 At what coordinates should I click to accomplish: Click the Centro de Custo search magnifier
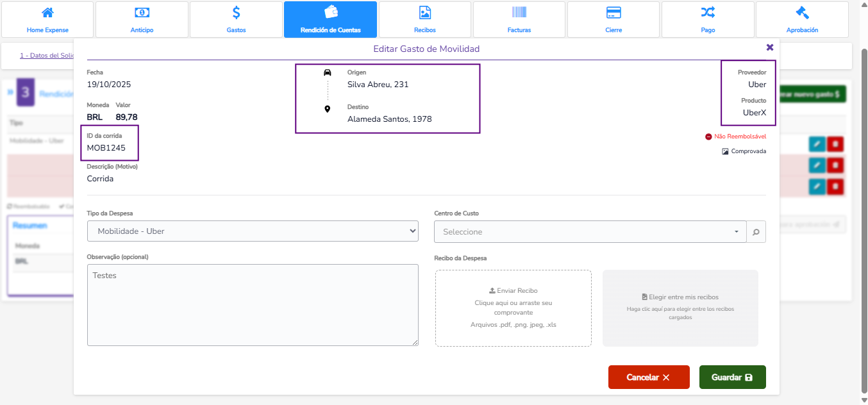click(756, 232)
